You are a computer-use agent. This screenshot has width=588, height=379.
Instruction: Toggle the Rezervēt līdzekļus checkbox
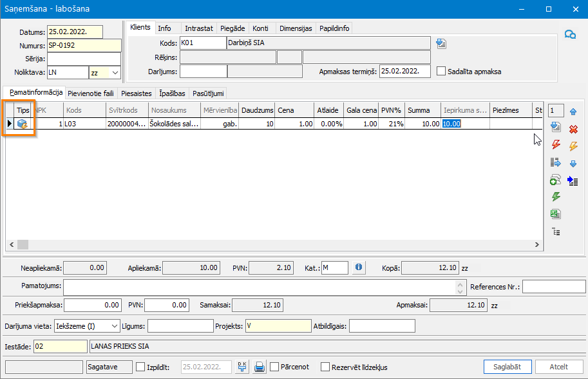point(325,367)
